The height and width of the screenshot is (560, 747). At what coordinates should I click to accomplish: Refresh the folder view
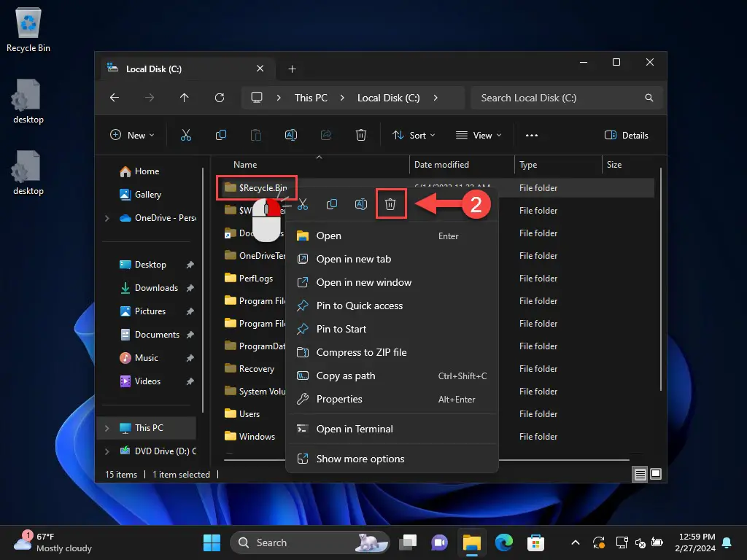pyautogui.click(x=220, y=97)
